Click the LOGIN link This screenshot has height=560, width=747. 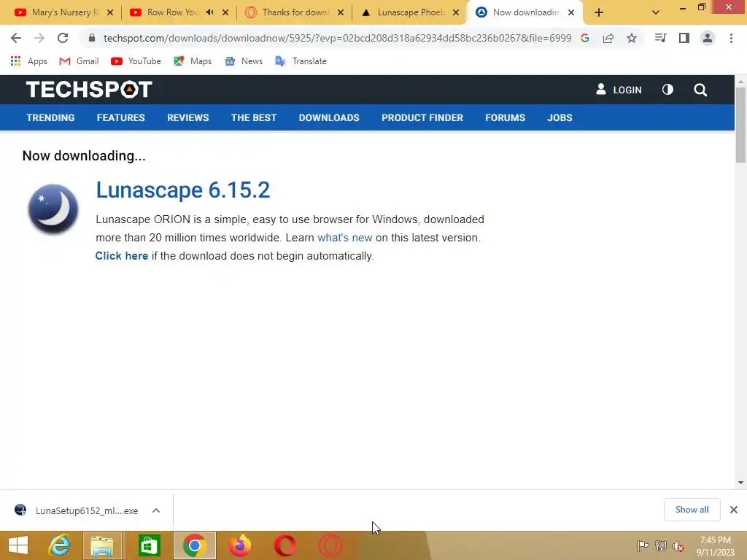click(619, 90)
